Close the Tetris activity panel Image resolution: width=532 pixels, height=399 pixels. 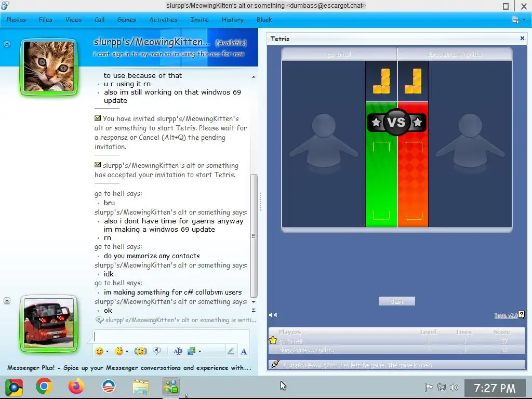click(x=522, y=38)
